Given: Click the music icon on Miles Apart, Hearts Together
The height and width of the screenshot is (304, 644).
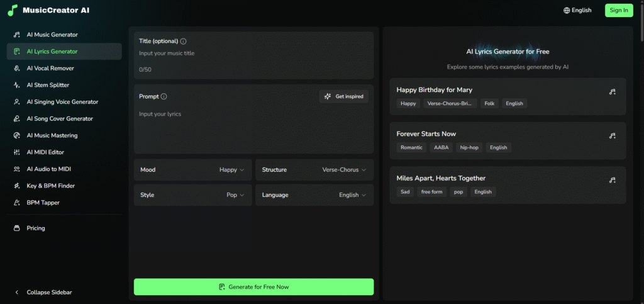Looking at the screenshot, I should (613, 181).
